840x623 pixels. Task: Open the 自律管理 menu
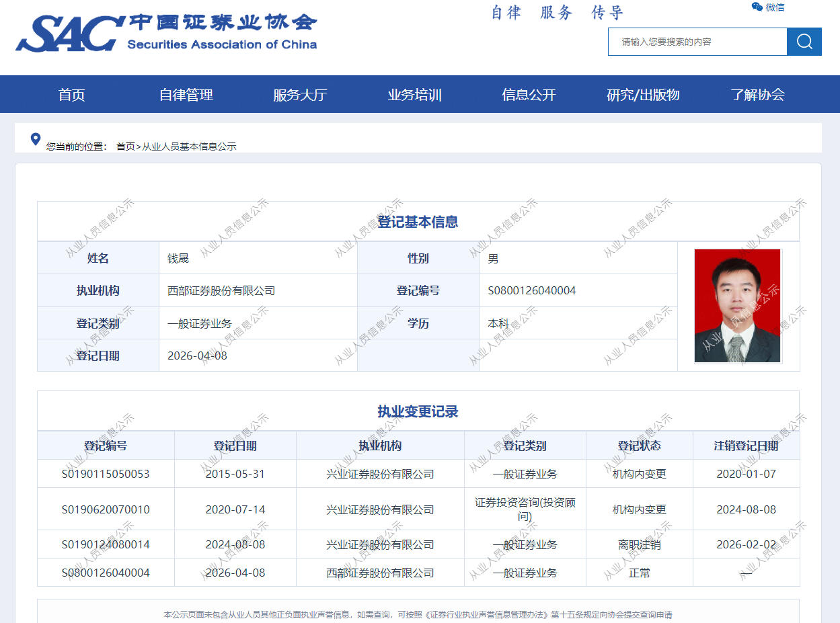tap(186, 95)
